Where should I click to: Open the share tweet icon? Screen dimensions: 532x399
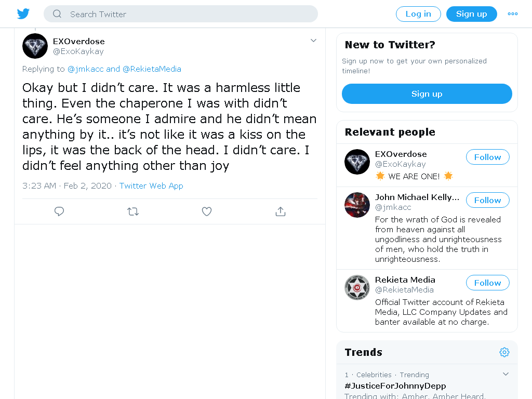(280, 211)
